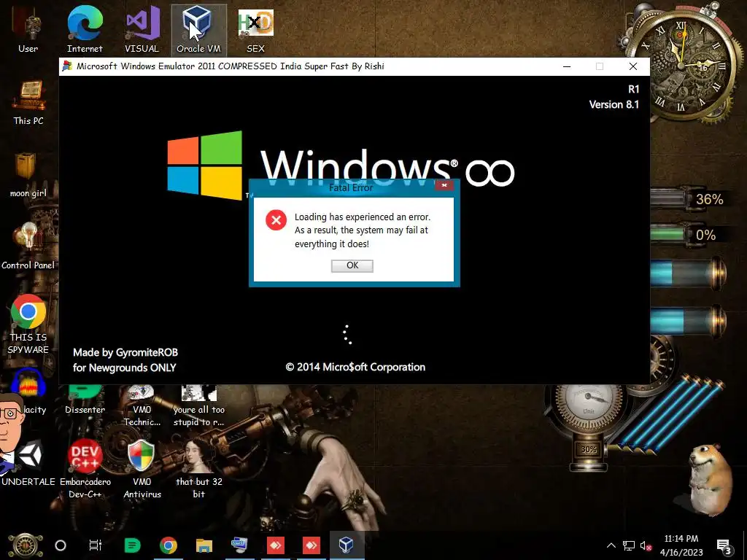The height and width of the screenshot is (560, 747).
Task: Open the network status tray icon
Action: pos(629,545)
